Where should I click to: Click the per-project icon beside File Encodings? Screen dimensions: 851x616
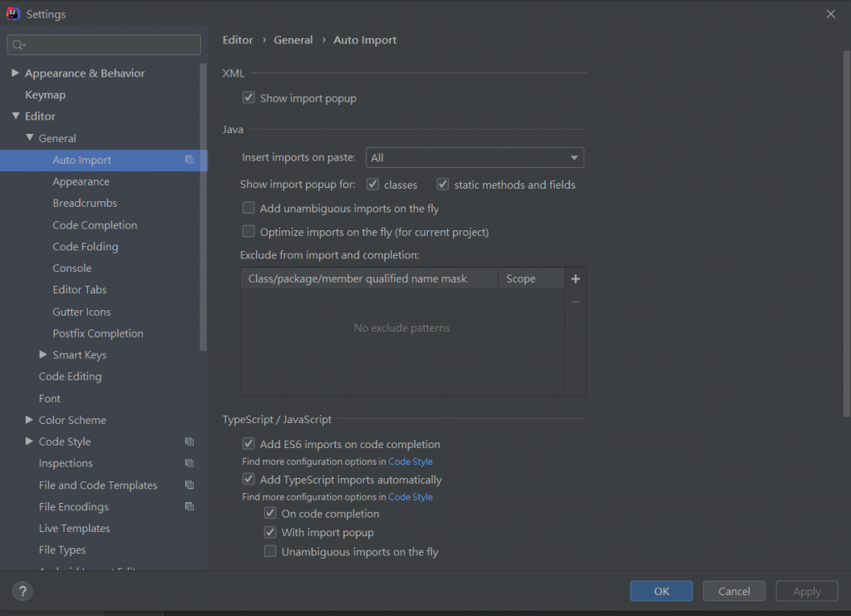click(189, 507)
